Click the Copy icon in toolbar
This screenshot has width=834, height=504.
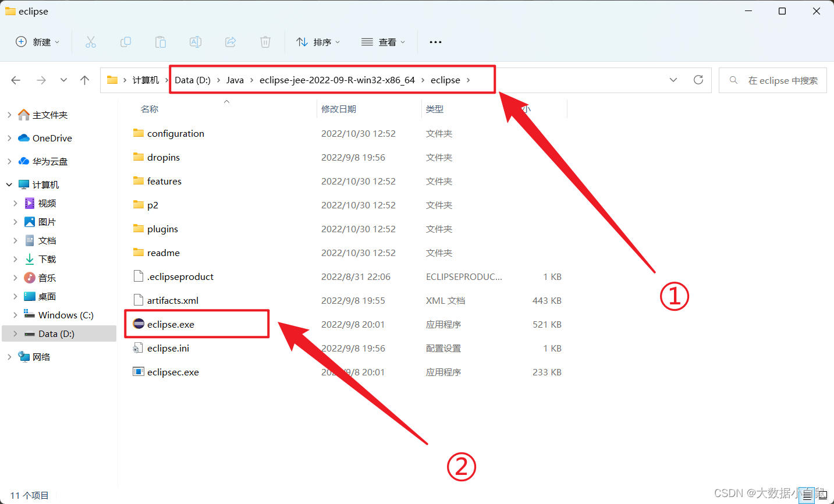pyautogui.click(x=125, y=42)
